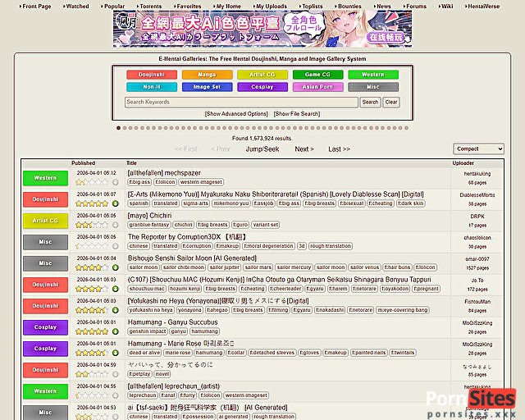Sort by the Published column header
525x420 pixels.
83,163
